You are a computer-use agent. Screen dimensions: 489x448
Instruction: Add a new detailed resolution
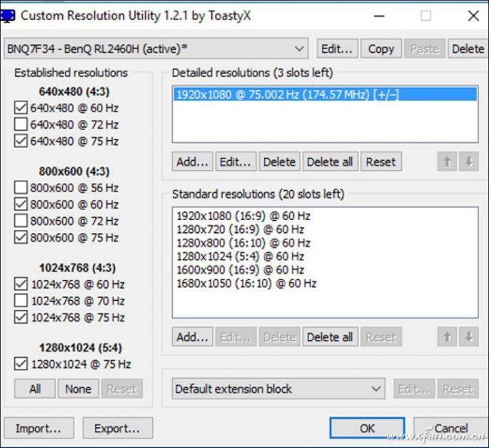(x=193, y=161)
